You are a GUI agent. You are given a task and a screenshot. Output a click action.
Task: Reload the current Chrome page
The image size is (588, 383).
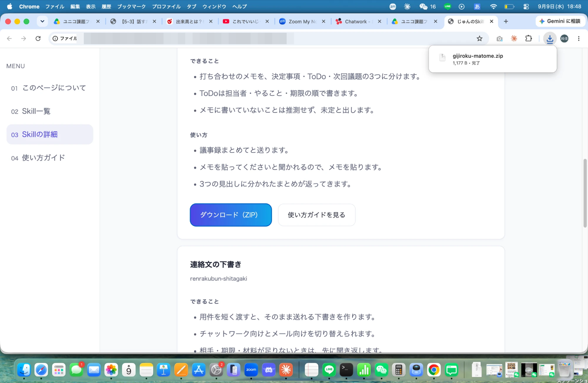38,38
